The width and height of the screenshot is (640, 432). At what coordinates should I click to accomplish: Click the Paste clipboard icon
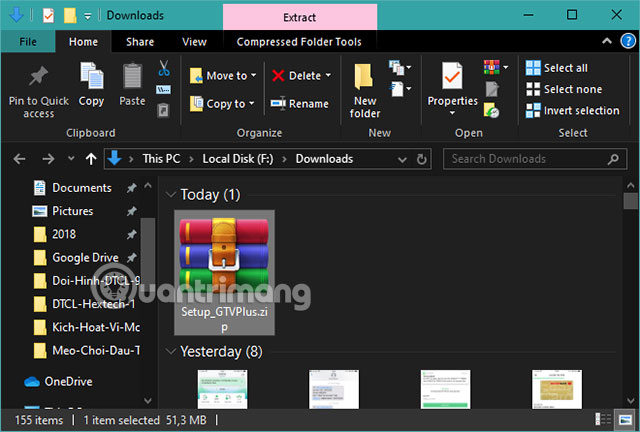click(132, 78)
